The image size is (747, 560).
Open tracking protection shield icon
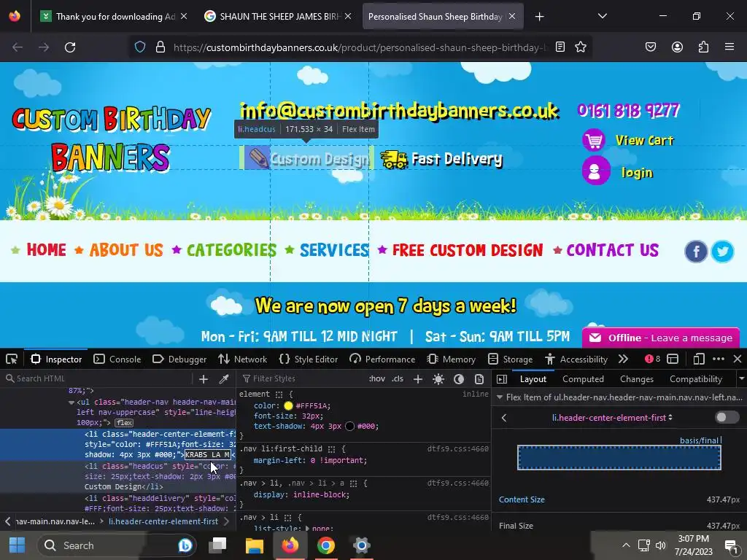click(139, 47)
